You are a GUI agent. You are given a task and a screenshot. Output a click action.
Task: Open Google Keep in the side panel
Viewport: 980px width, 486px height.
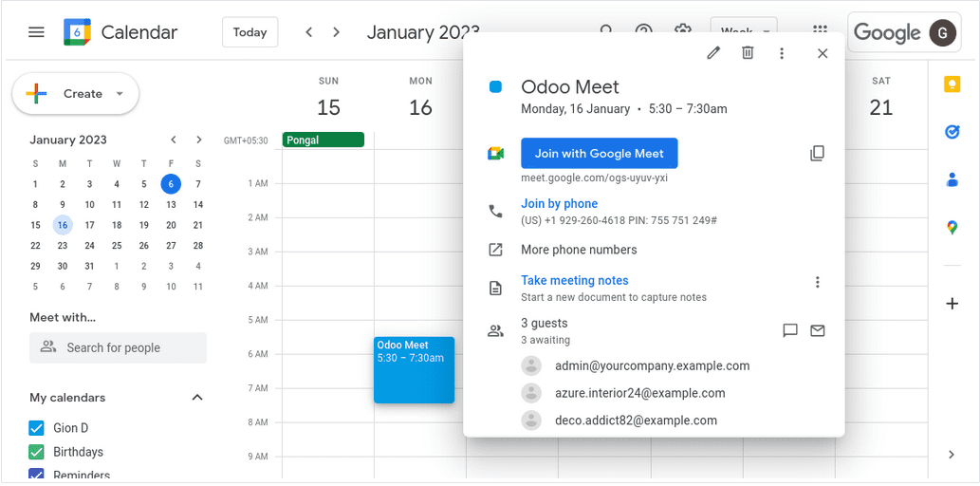(952, 84)
